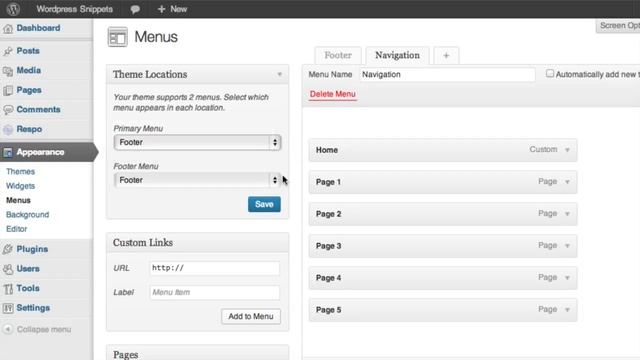Expand the Page 5 menu item arrow

(x=567, y=310)
